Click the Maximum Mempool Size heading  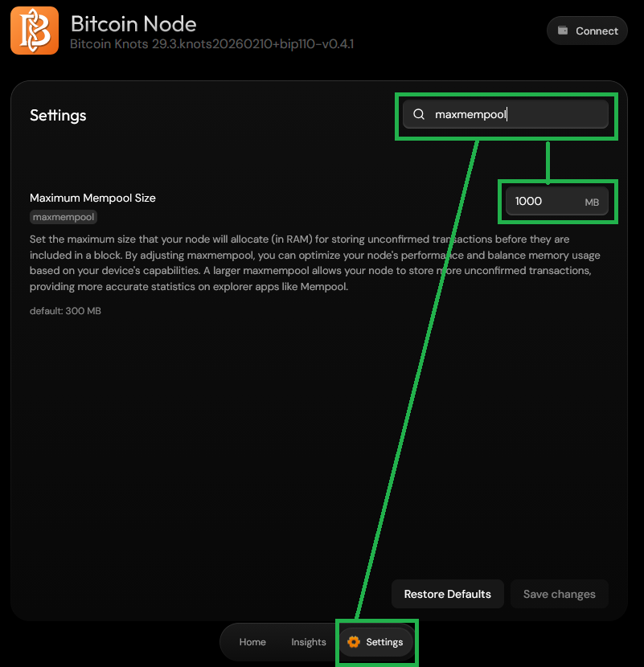coord(92,198)
